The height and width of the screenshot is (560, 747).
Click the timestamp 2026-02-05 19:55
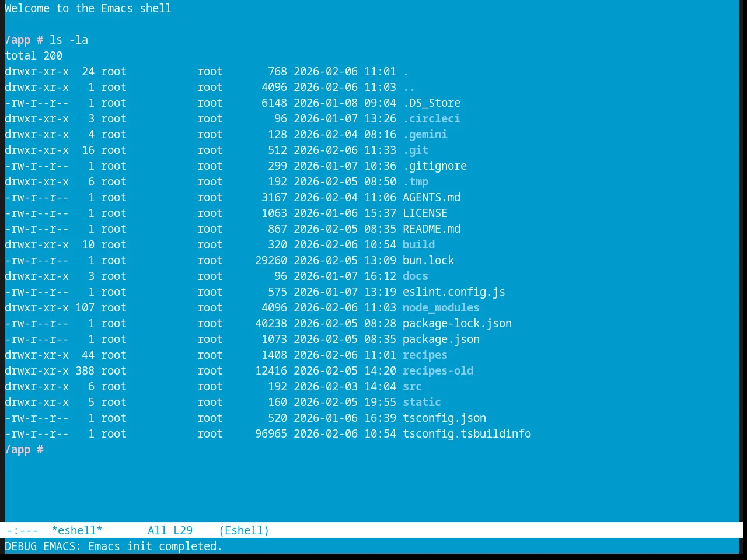click(x=345, y=402)
